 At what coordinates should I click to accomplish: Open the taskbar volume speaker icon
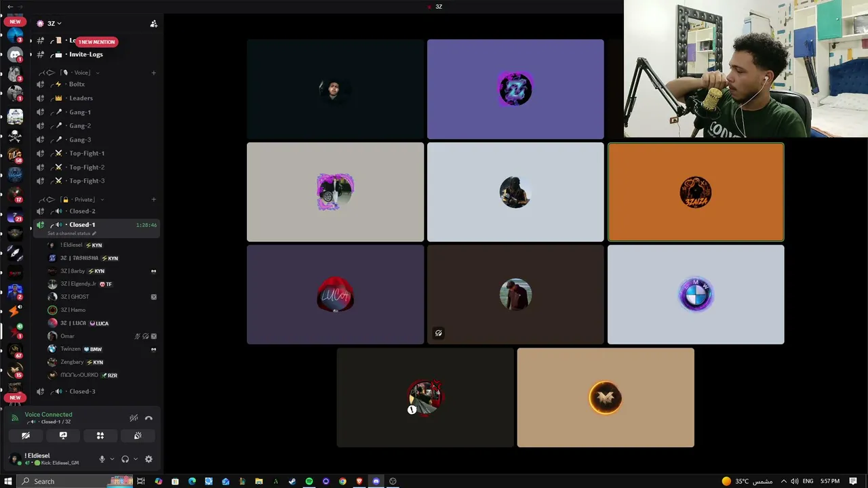[794, 481]
